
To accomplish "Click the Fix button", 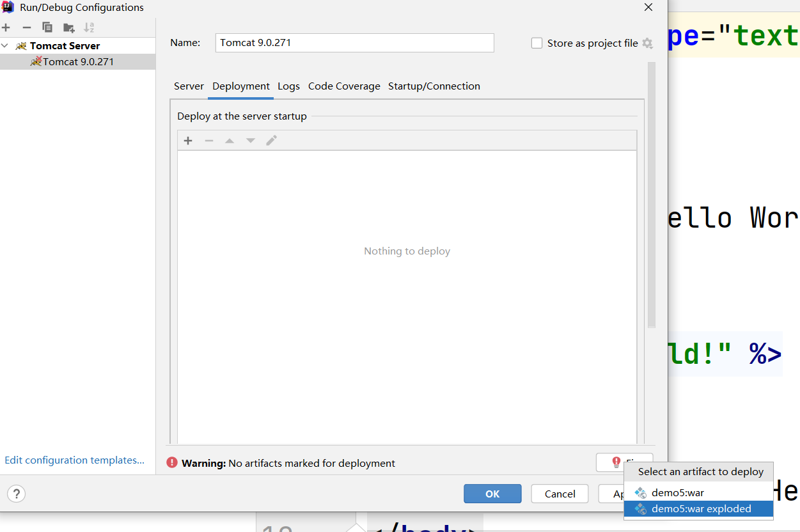I will point(624,462).
